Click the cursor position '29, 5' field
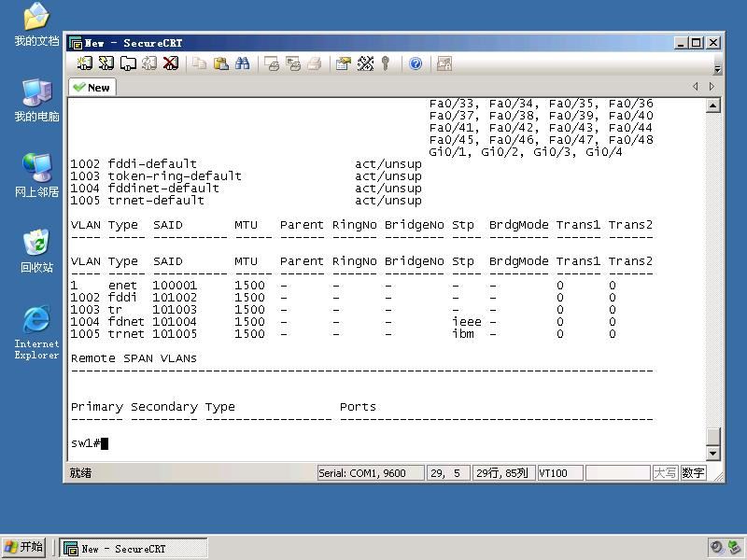747x560 pixels. 448,473
